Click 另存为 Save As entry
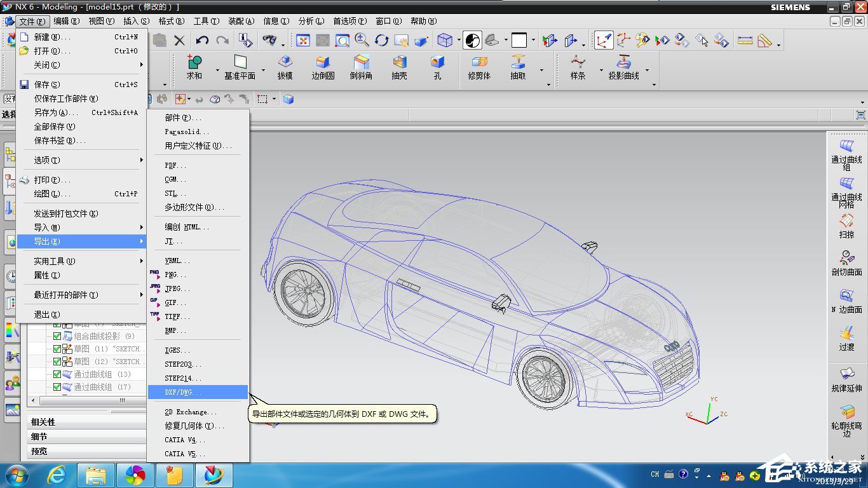 55,112
